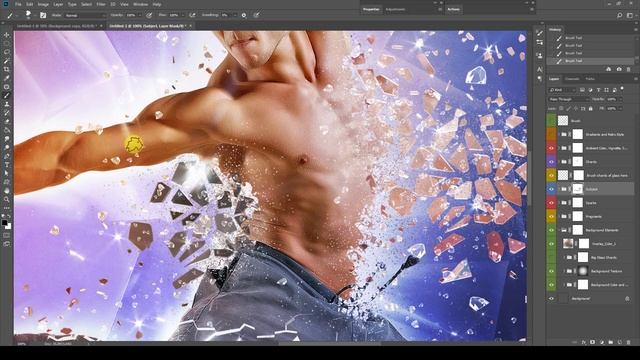Select the Clone Stamp tool
640x360 pixels.
pos(7,104)
